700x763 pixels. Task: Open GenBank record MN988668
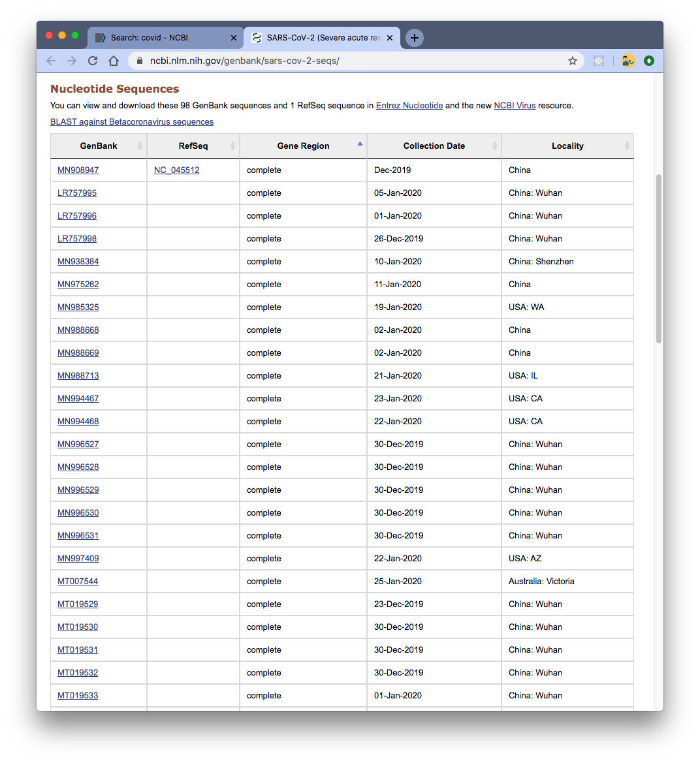pyautogui.click(x=78, y=330)
